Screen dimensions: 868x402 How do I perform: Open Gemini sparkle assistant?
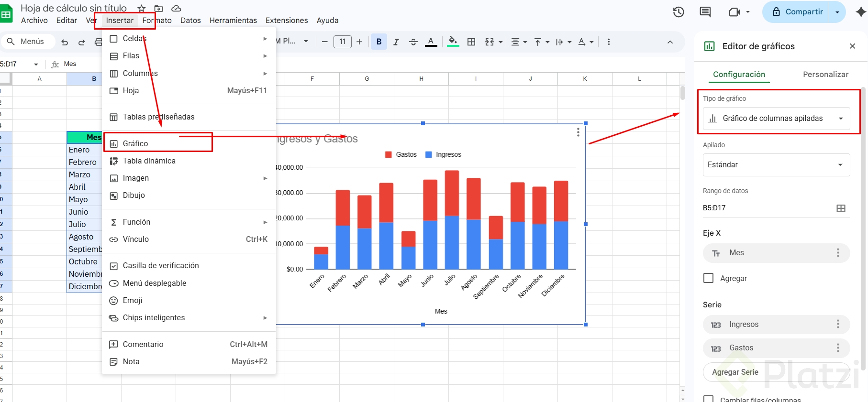click(860, 12)
